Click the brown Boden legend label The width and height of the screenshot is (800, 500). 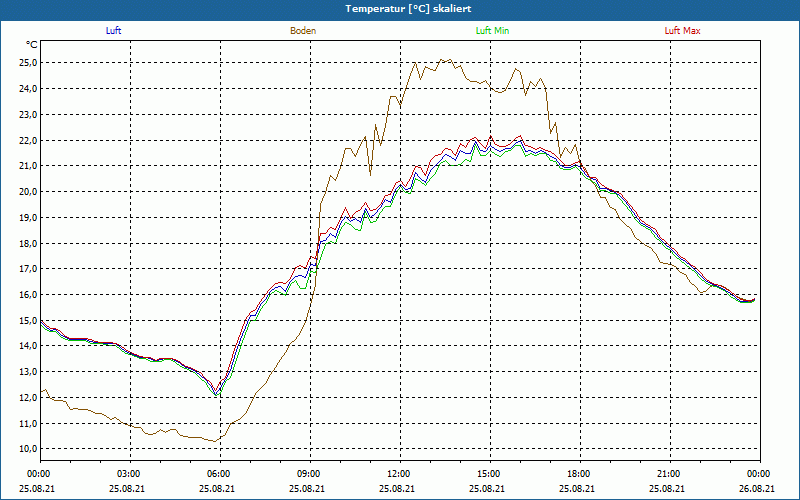click(x=303, y=31)
